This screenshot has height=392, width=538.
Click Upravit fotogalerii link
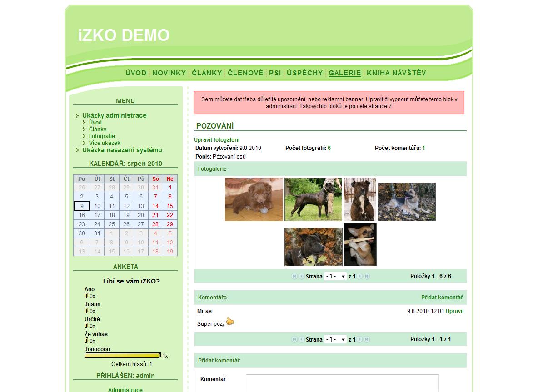217,139
